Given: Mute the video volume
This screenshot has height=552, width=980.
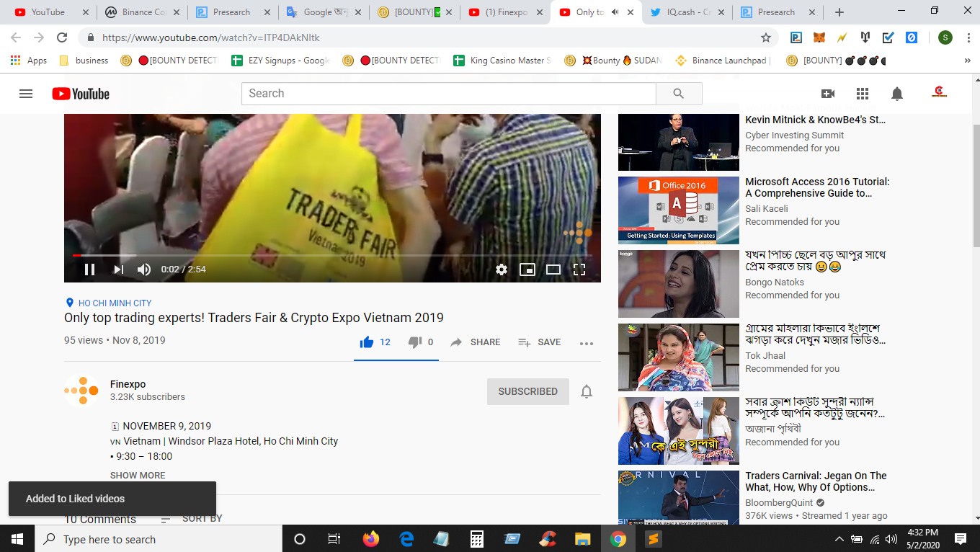Looking at the screenshot, I should coord(144,270).
